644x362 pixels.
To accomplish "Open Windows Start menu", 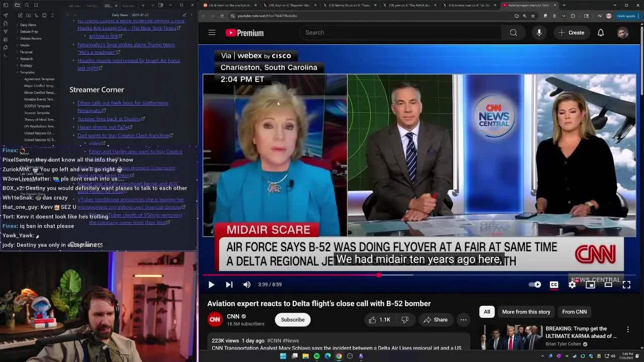I will tap(283, 356).
